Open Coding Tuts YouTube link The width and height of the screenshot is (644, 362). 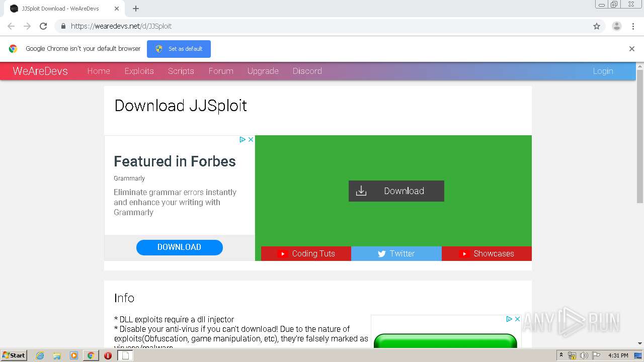(306, 254)
